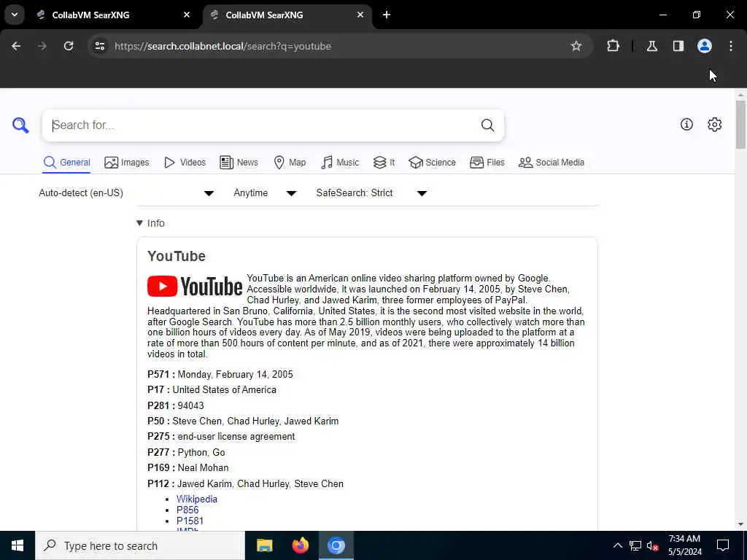747x560 pixels.
Task: Reload the current page
Action: click(69, 46)
